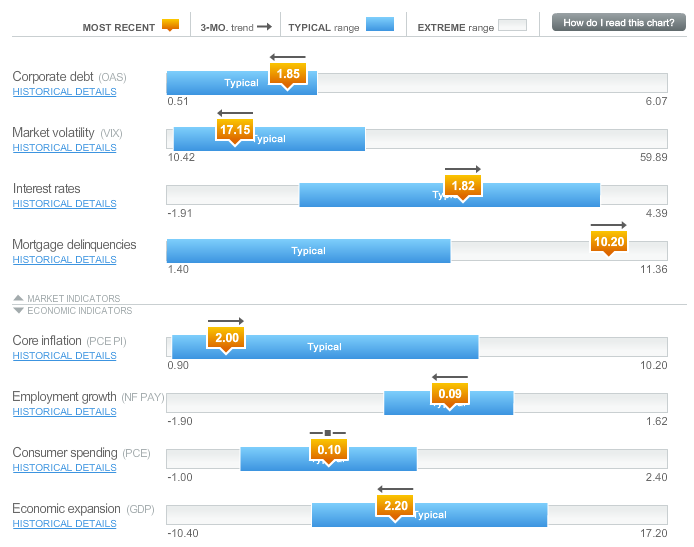Open Historical Details for Corporate debt

click(64, 92)
